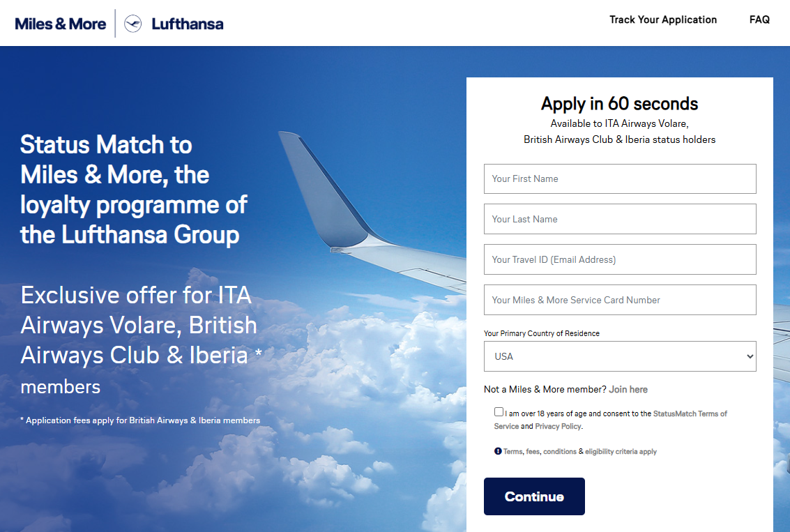This screenshot has height=532, width=790.
Task: Click the Apply in 60 seconds heading
Action: [619, 104]
